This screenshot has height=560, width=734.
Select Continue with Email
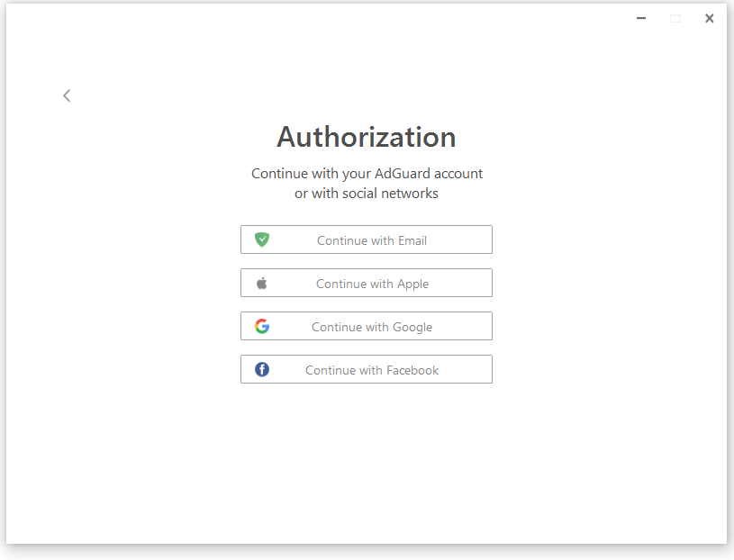pos(367,239)
